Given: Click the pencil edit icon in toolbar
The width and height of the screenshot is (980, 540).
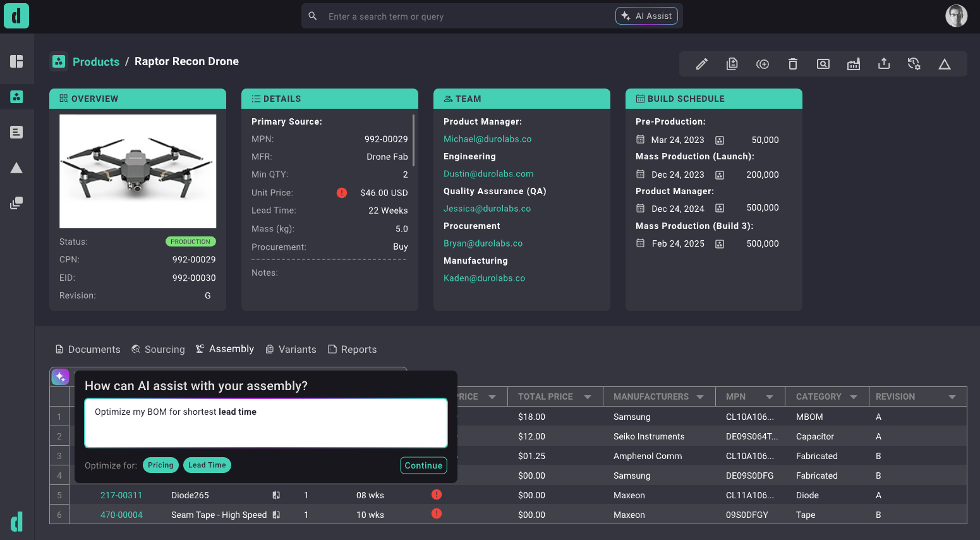Looking at the screenshot, I should [701, 64].
